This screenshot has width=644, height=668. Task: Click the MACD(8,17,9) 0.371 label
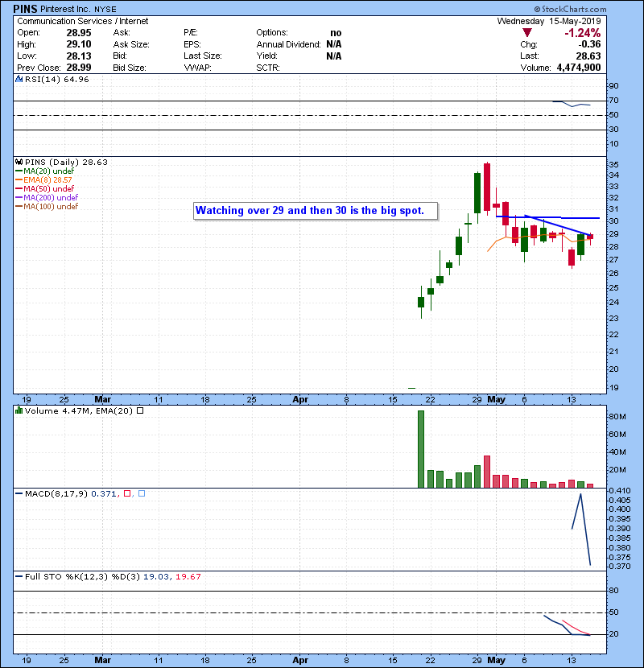tap(70, 493)
